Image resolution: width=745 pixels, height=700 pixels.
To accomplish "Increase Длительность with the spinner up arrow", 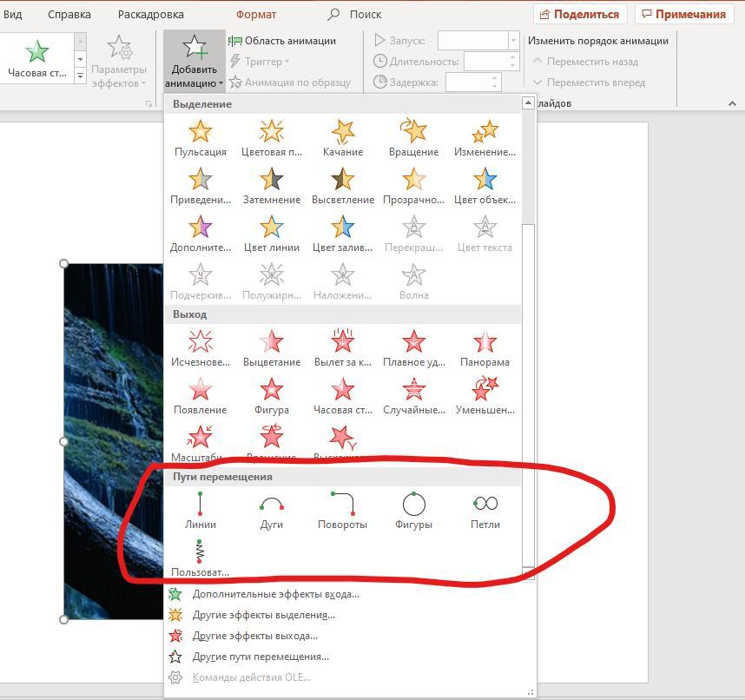I will click(x=512, y=57).
